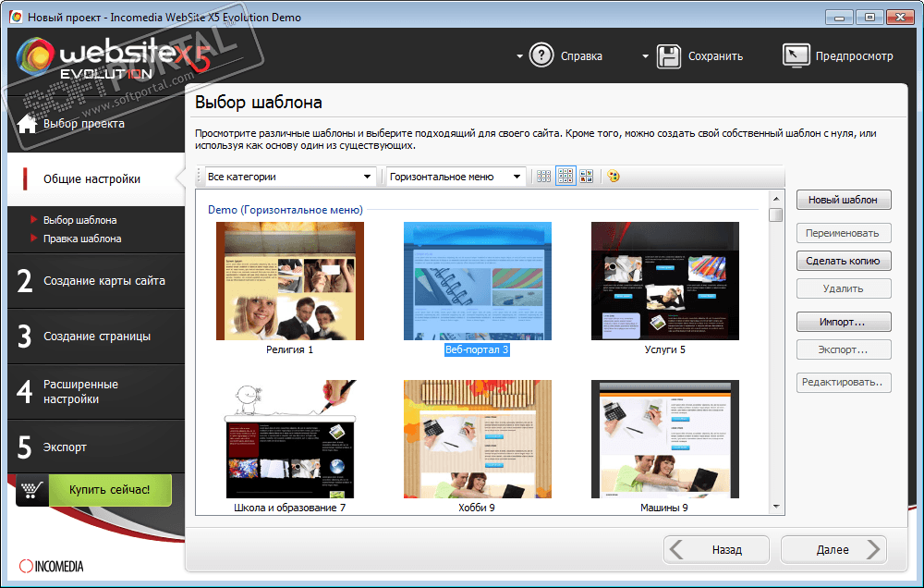Click the scroll up arrow of template list
Screen dimensions: 924x588
pos(776,199)
